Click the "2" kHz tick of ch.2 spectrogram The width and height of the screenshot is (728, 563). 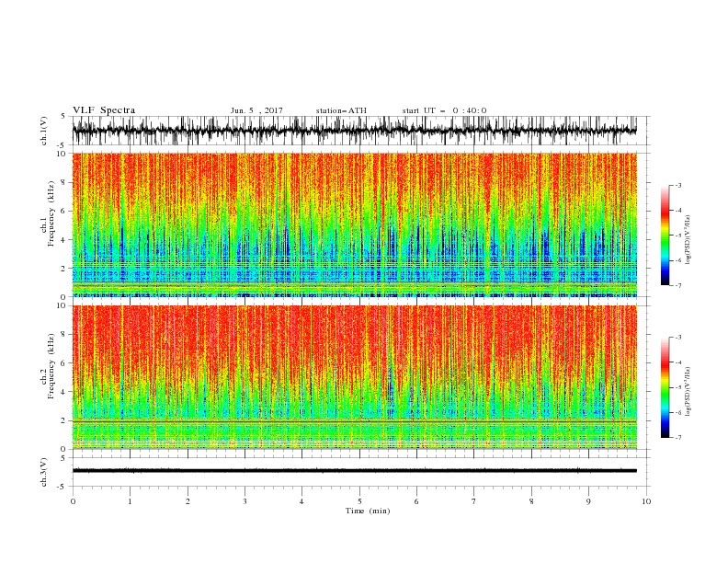(x=63, y=420)
